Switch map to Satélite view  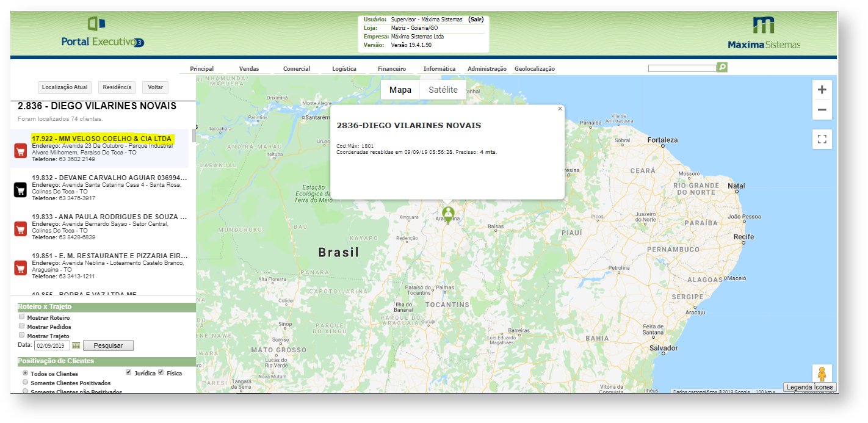443,90
